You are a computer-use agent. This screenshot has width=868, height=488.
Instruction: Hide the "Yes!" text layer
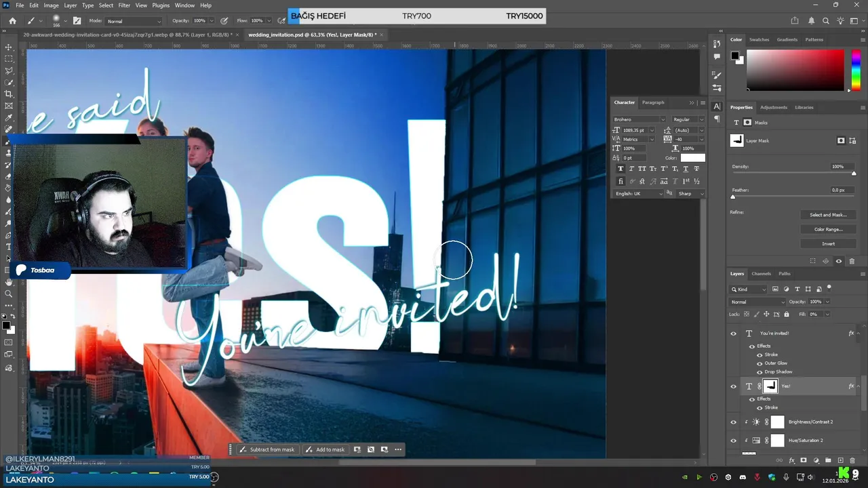733,386
